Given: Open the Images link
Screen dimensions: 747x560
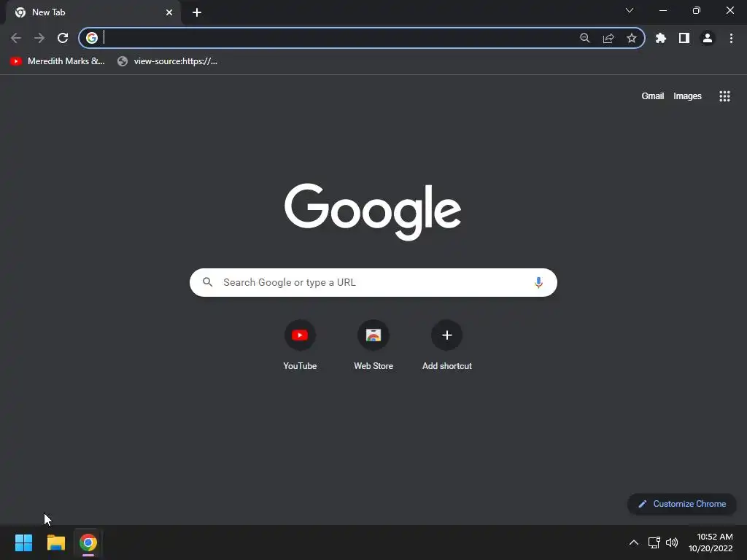Looking at the screenshot, I should point(687,96).
